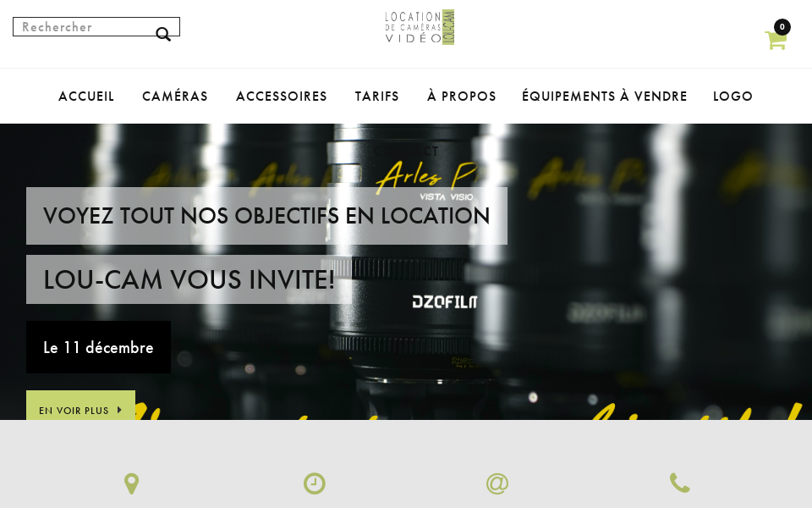Click the phone handset icon
This screenshot has height=508, width=812.
point(679,483)
